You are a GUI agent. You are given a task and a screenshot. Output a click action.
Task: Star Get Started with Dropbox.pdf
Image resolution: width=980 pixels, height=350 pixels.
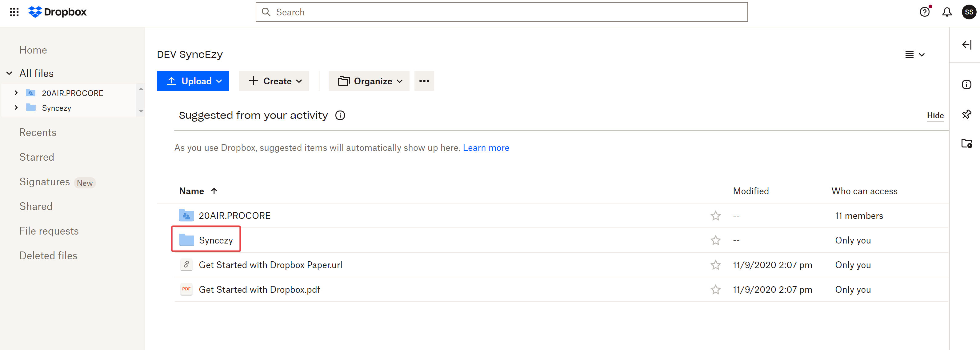pos(715,290)
